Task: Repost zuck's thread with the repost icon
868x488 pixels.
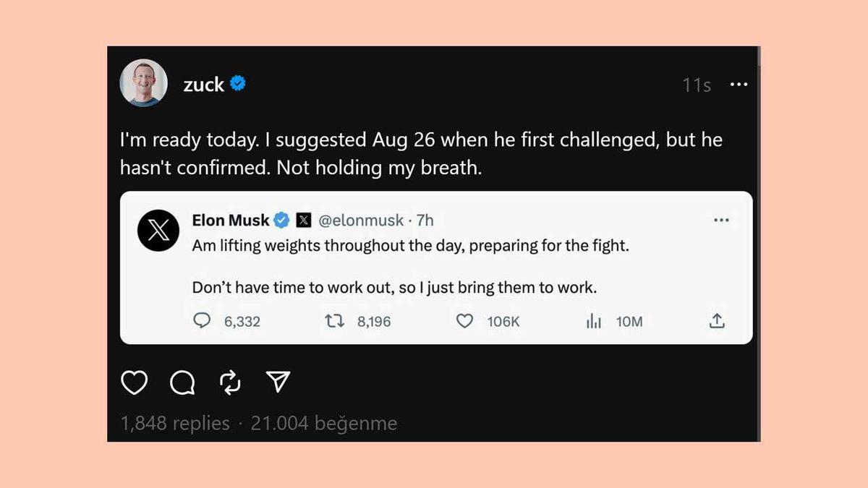Action: 230,382
